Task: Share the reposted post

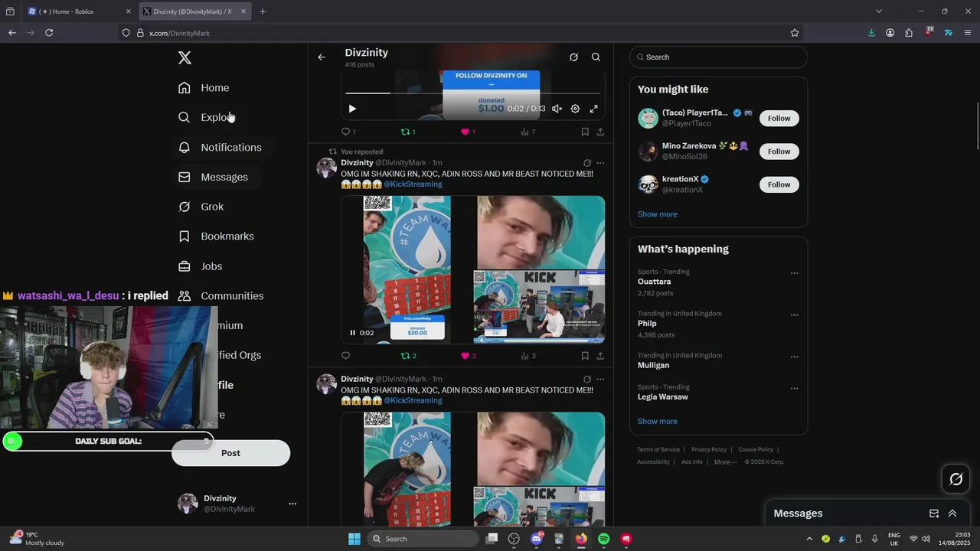Action: tap(600, 356)
